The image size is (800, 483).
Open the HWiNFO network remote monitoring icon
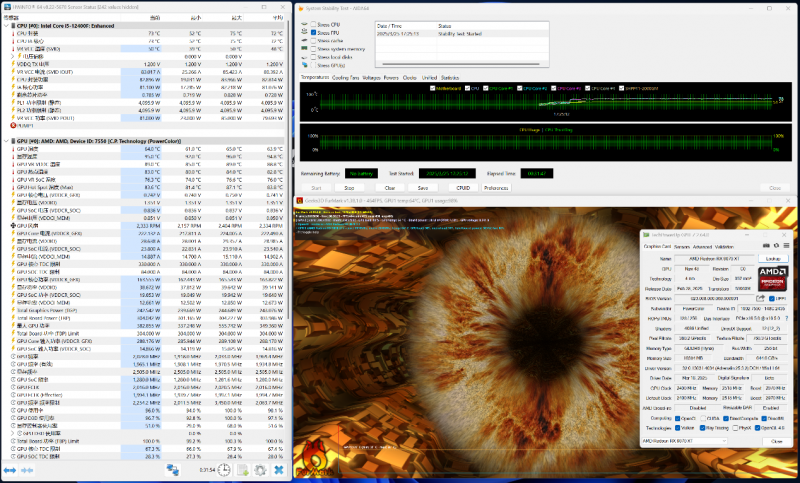pyautogui.click(x=173, y=470)
